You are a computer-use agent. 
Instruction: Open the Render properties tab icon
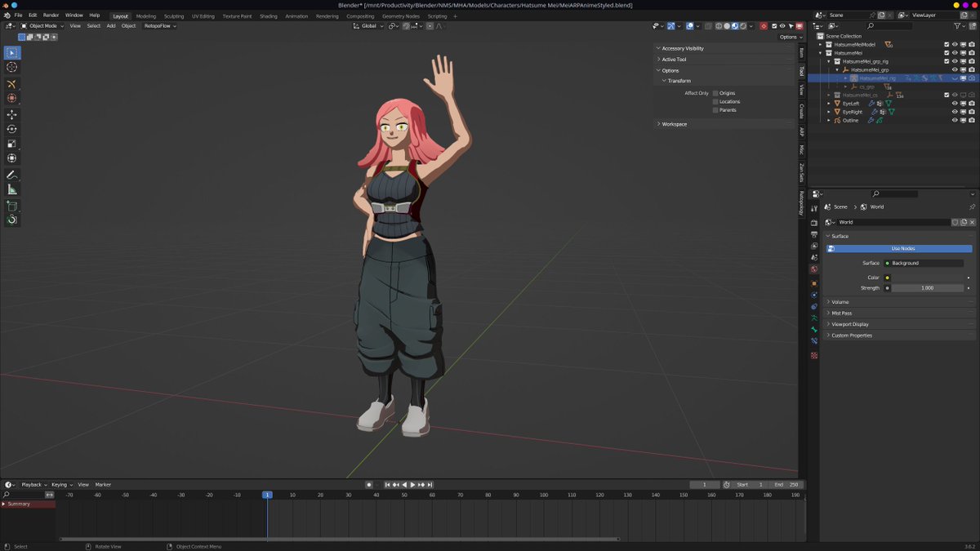(814, 222)
